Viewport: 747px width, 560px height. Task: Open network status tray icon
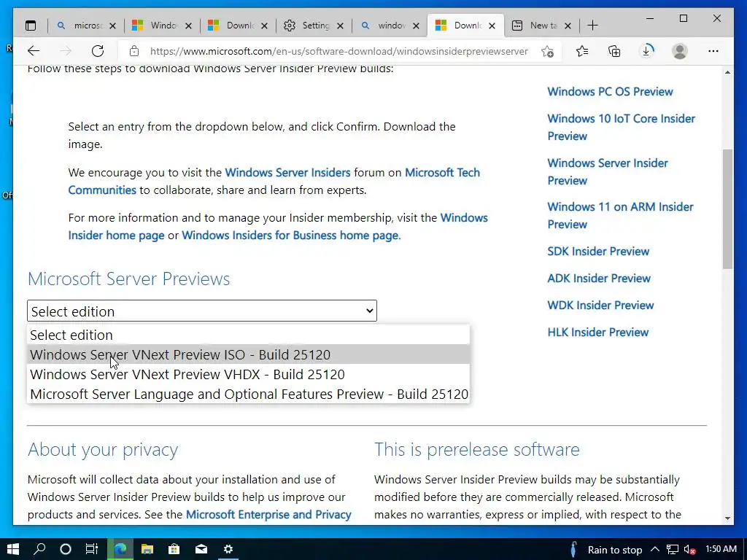672,550
